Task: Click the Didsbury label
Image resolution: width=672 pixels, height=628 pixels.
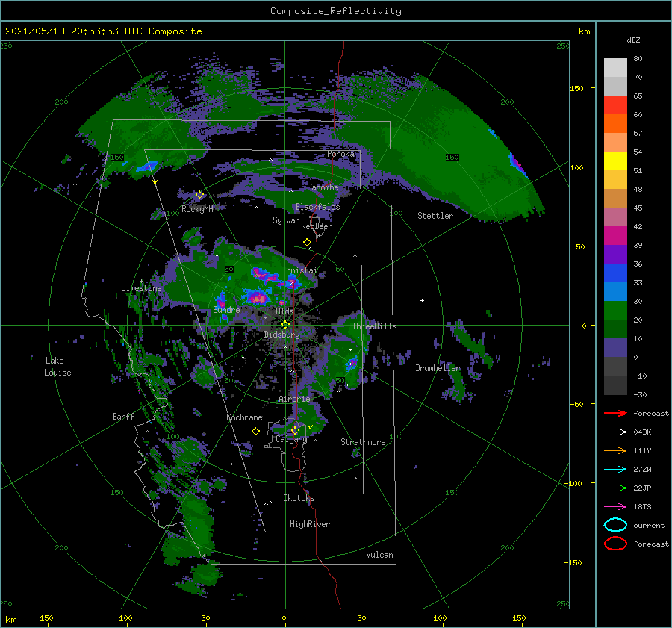Action: [x=281, y=335]
